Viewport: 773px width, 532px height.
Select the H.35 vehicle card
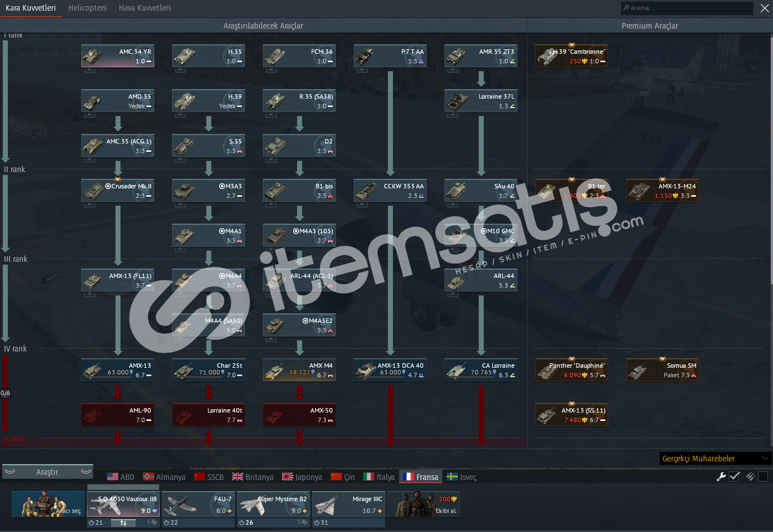(209, 56)
